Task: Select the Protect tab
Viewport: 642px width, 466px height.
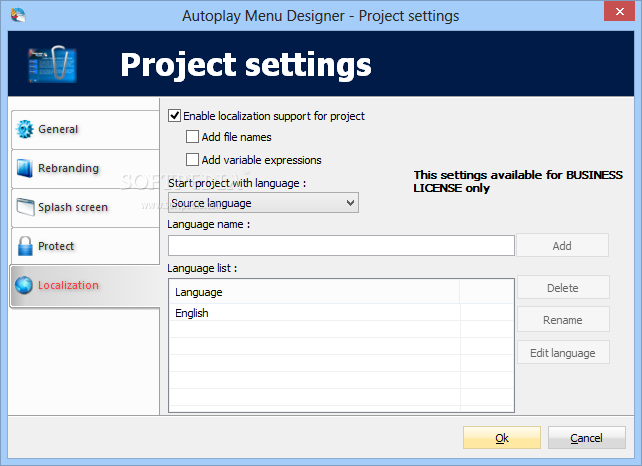Action: 85,246
